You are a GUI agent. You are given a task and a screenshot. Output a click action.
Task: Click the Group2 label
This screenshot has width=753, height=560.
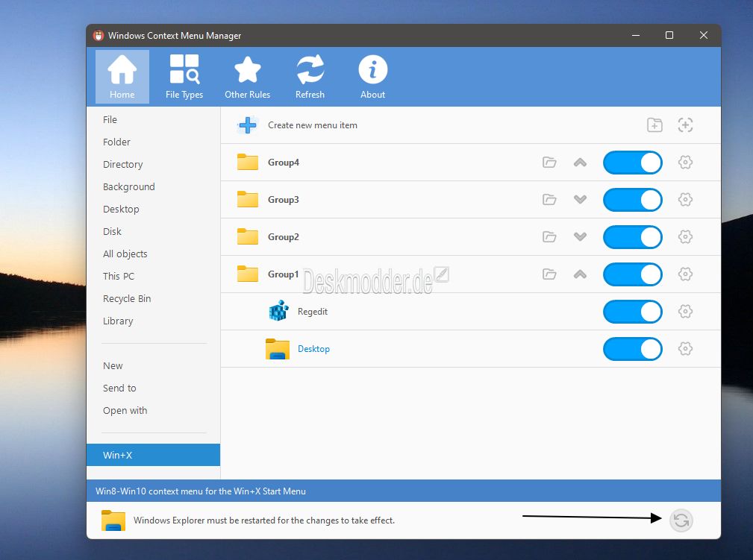284,236
